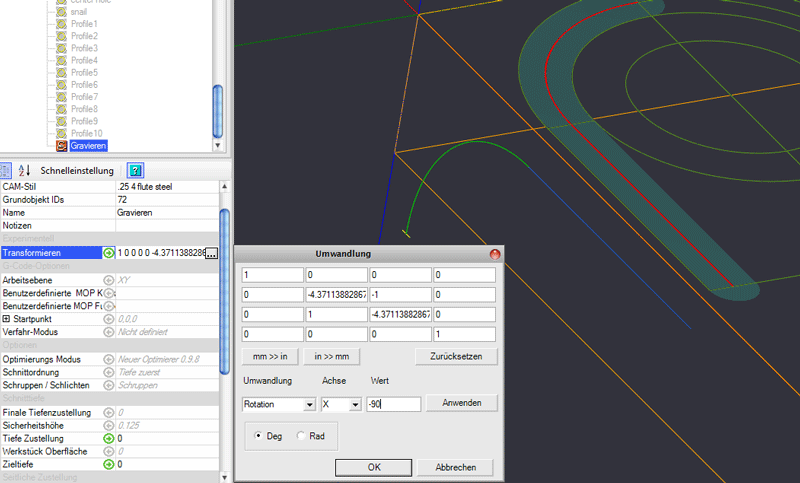Open the Umwandlung type dropdown showing Rotation
This screenshot has height=483, width=800.
click(x=278, y=404)
